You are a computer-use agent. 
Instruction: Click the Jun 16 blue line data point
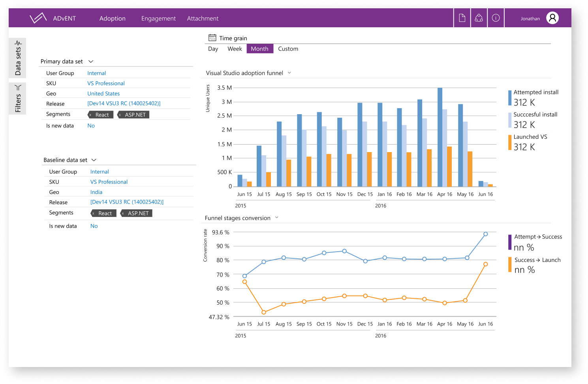click(485, 234)
